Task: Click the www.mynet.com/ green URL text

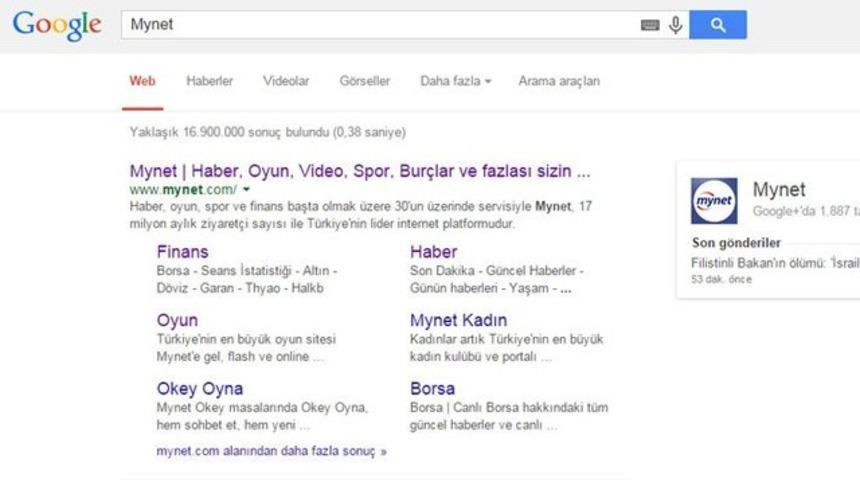Action: coord(183,190)
